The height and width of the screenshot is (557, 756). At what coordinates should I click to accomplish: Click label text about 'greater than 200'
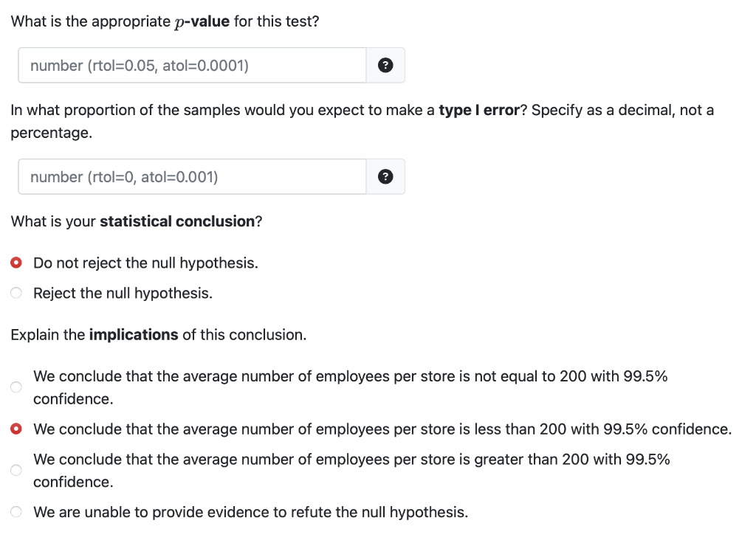click(x=351, y=460)
